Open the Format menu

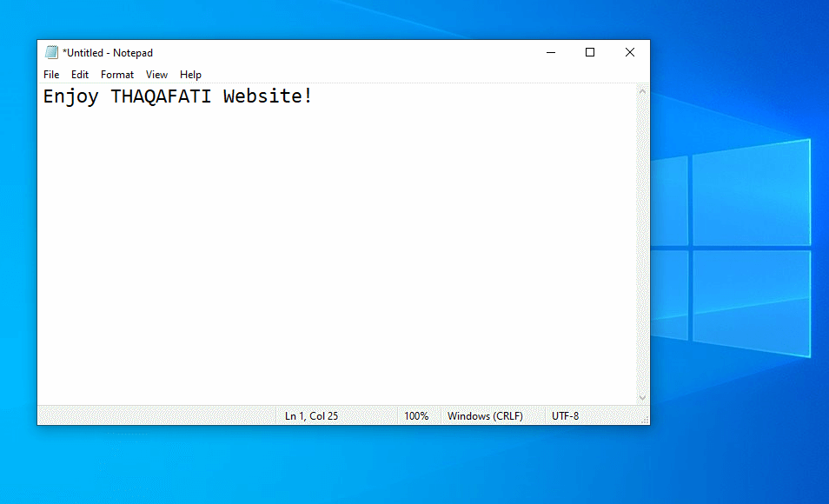117,75
